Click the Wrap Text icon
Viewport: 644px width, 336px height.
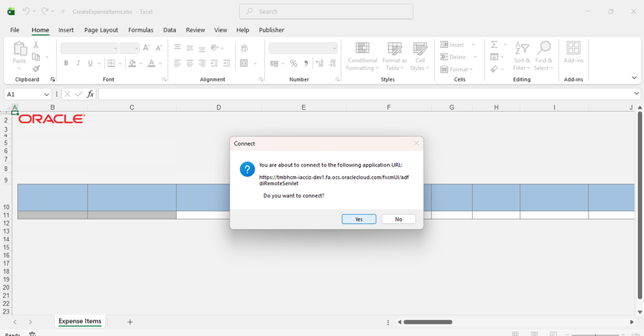tap(245, 48)
